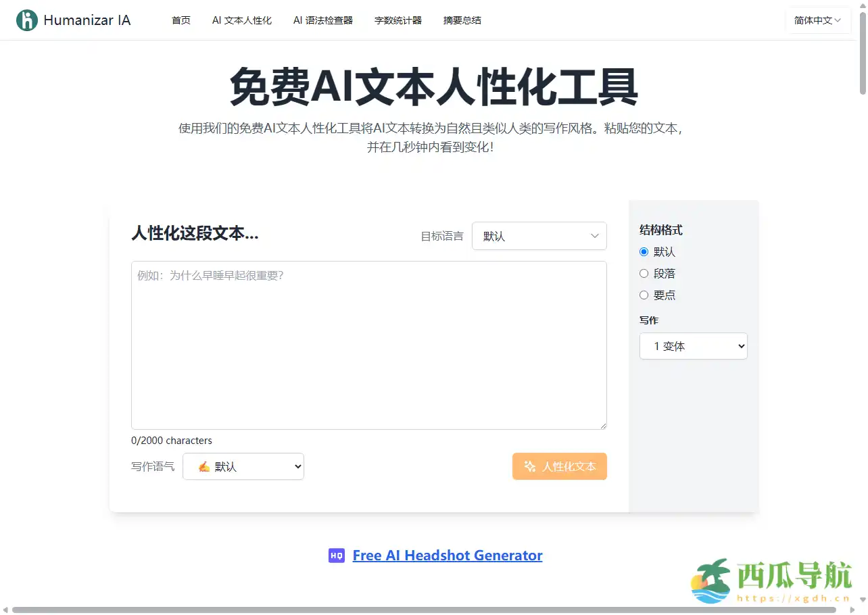
Task: Click the HQ icon beside Free AI Headshot Generator
Action: (x=336, y=555)
